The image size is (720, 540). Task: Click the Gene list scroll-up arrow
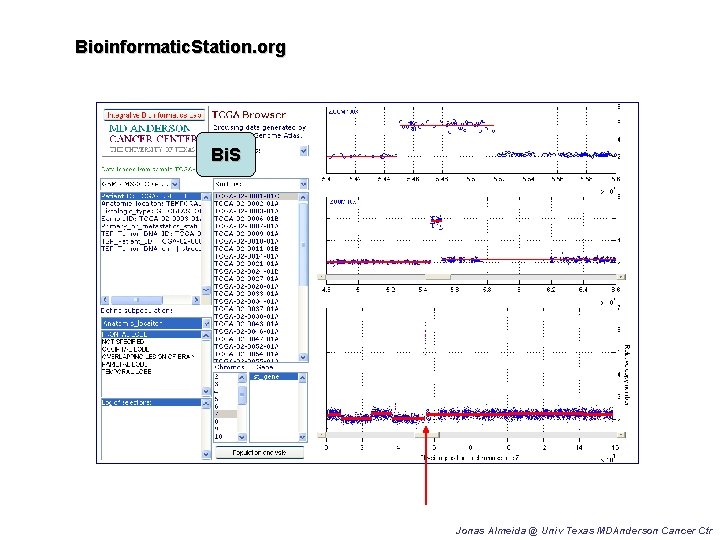tap(302, 377)
